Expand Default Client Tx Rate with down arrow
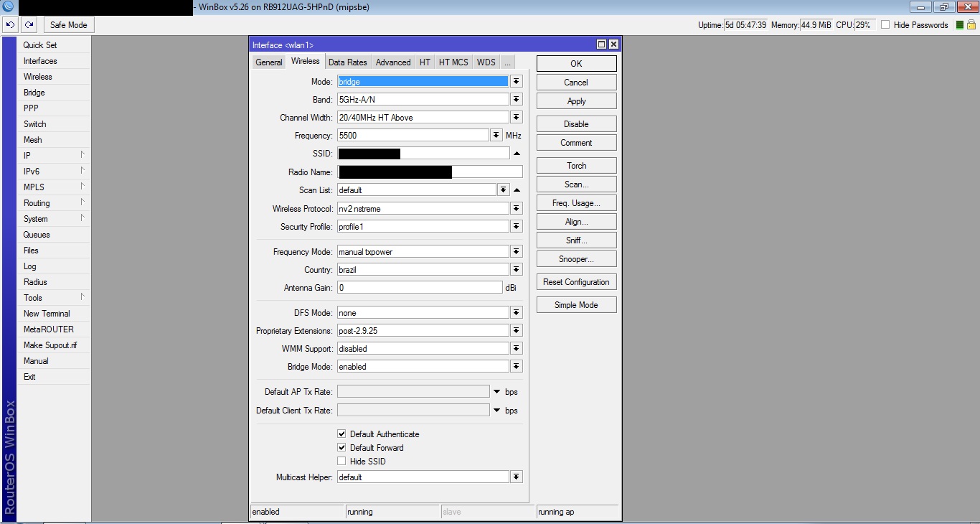Viewport: 980px width, 524px height. [496, 411]
